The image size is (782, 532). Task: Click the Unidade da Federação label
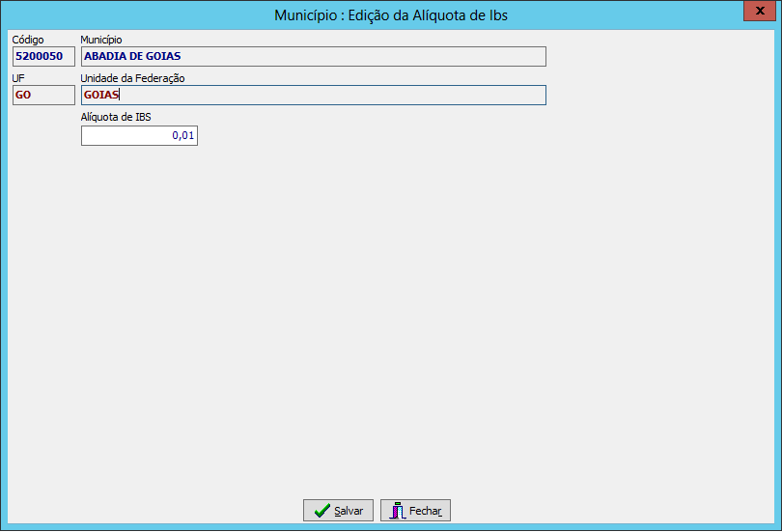click(132, 78)
